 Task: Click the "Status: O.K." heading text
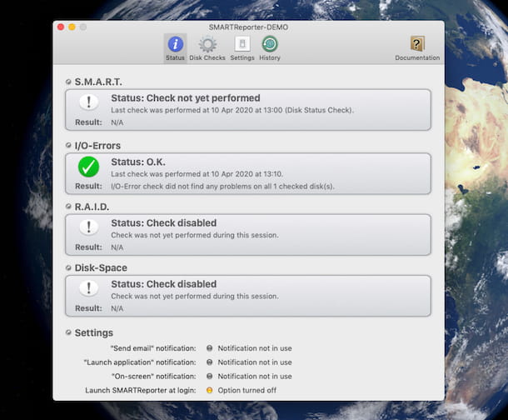pos(143,161)
